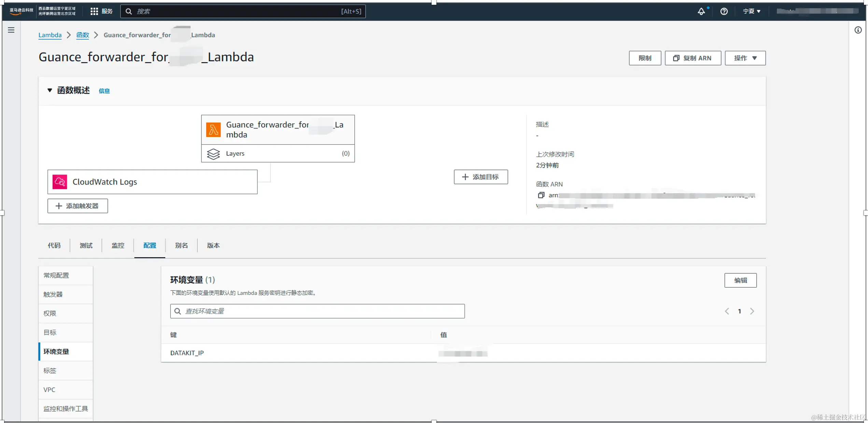This screenshot has height=423, width=868.
Task: Click the Lambda breadcrumb link
Action: pyautogui.click(x=50, y=35)
